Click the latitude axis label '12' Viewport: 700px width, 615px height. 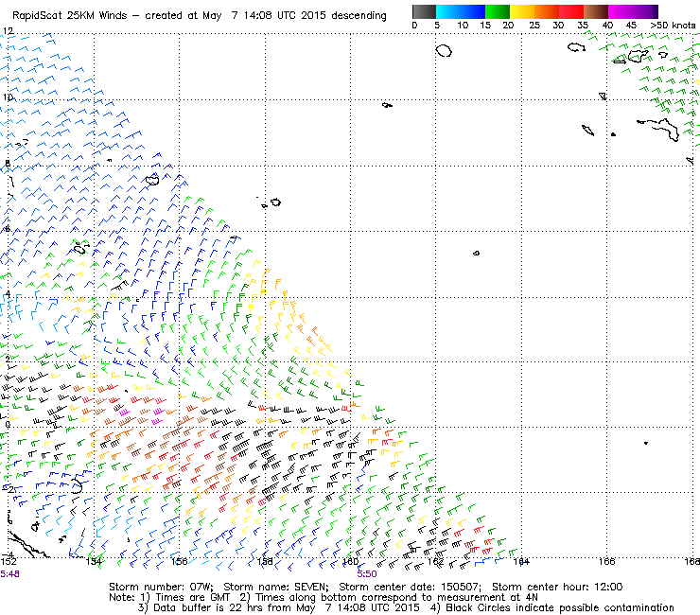[x=8, y=31]
